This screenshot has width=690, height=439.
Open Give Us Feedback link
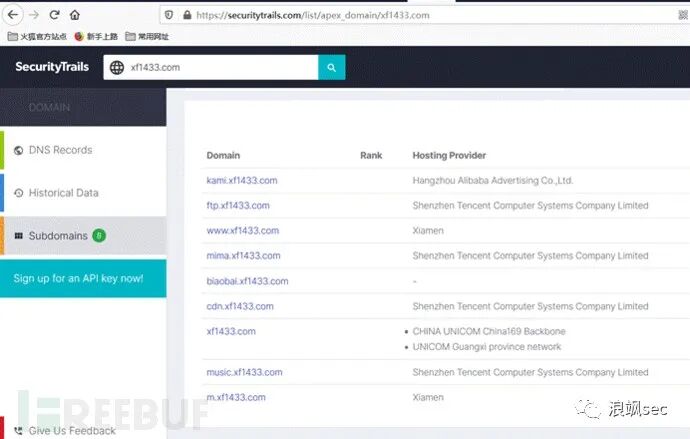(x=72, y=431)
